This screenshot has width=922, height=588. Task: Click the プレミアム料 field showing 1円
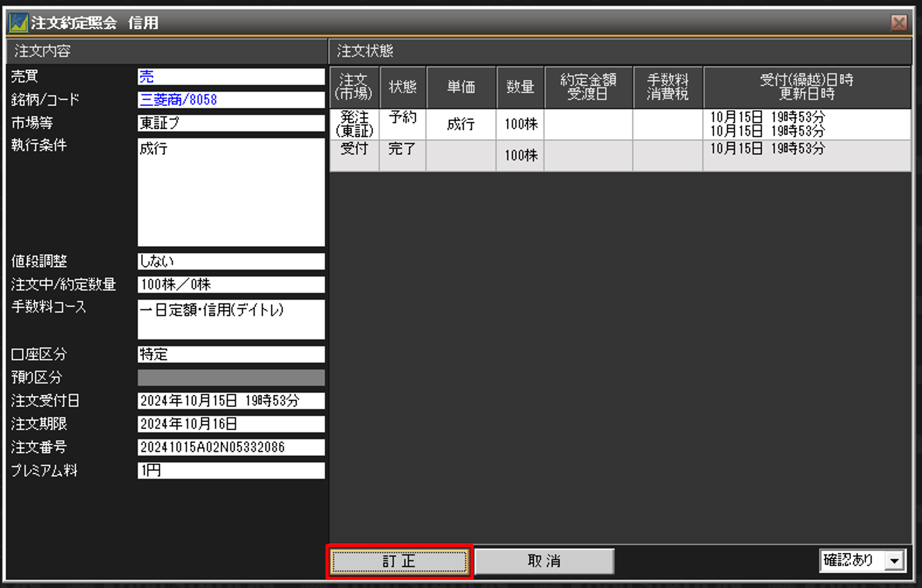click(x=231, y=470)
